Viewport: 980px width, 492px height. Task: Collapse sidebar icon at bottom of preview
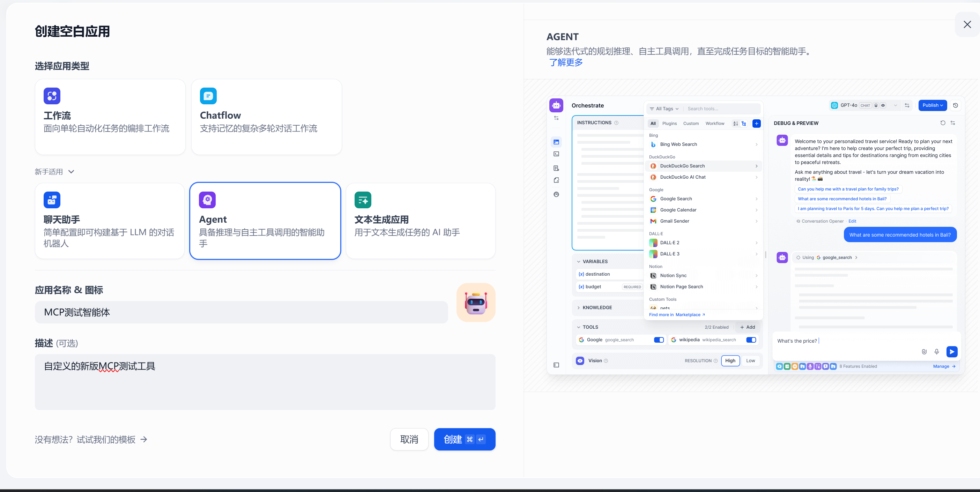[556, 365]
